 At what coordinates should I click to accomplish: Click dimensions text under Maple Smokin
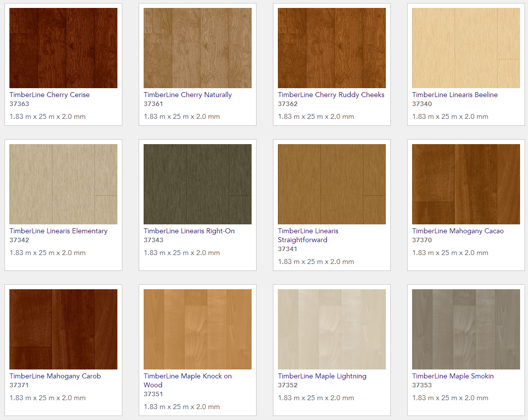450,398
